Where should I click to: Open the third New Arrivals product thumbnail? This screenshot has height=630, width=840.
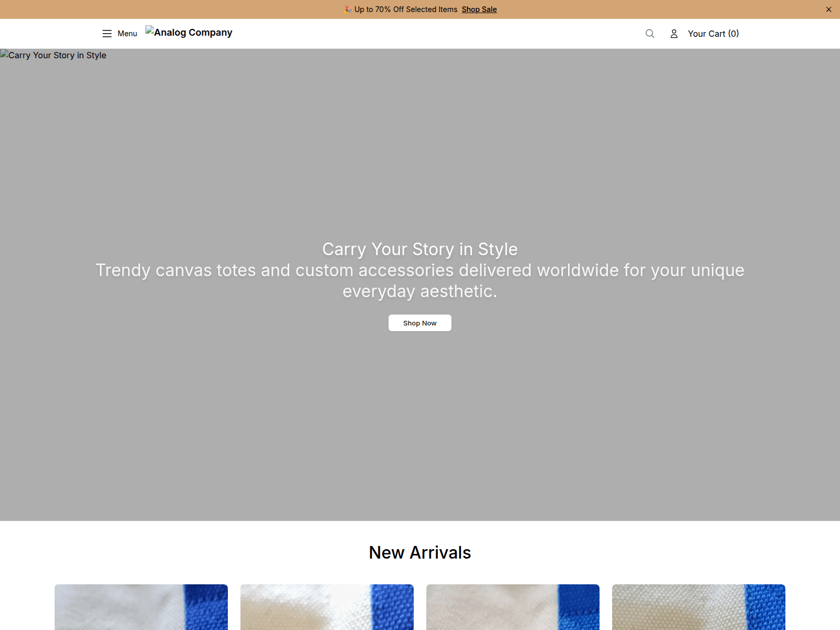(513, 607)
